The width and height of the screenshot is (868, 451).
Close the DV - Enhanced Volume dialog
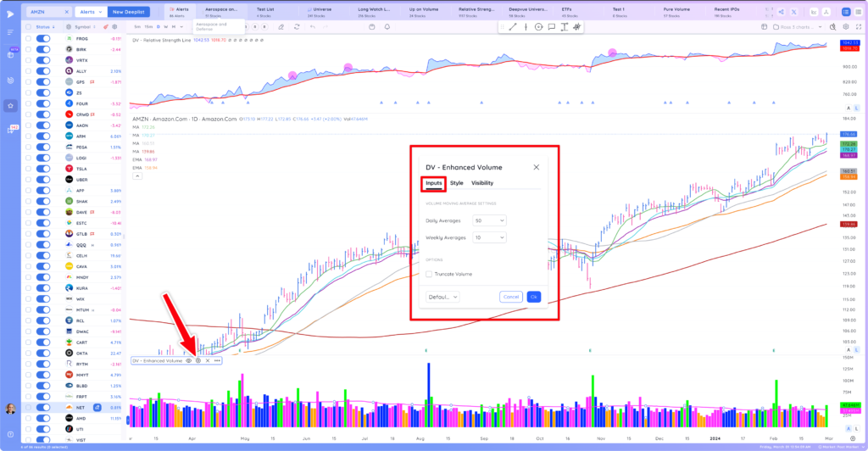pyautogui.click(x=536, y=167)
